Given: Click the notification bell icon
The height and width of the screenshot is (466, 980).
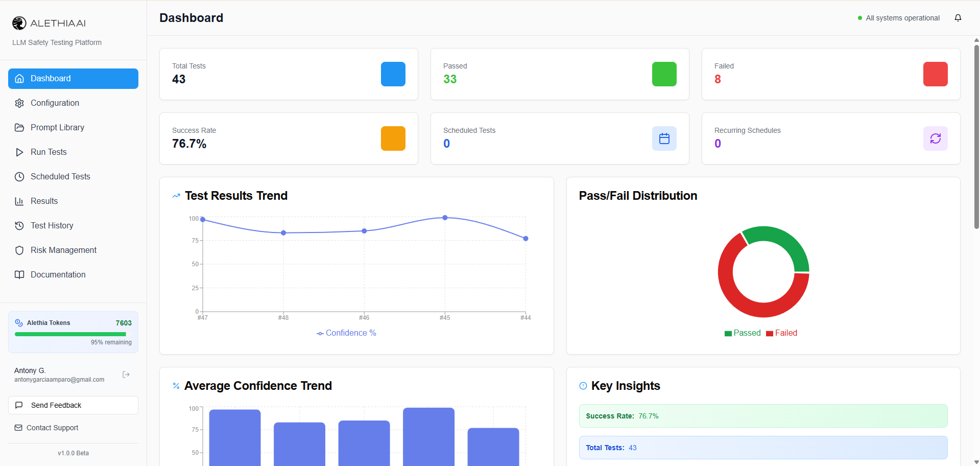Looking at the screenshot, I should pyautogui.click(x=958, y=18).
